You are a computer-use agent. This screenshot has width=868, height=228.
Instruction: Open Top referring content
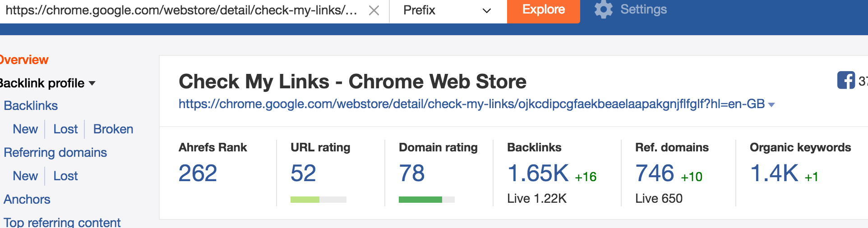pyautogui.click(x=62, y=223)
